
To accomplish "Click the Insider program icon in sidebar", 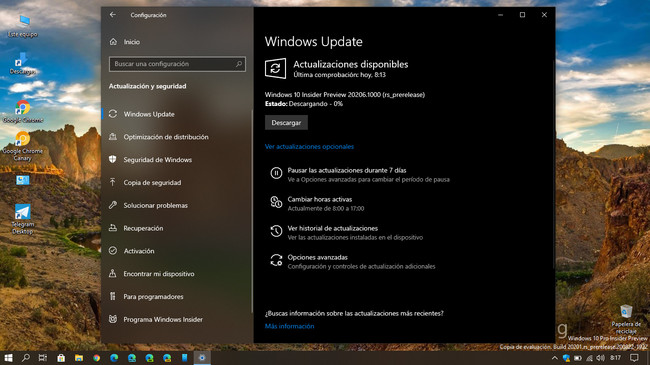I will pos(112,319).
